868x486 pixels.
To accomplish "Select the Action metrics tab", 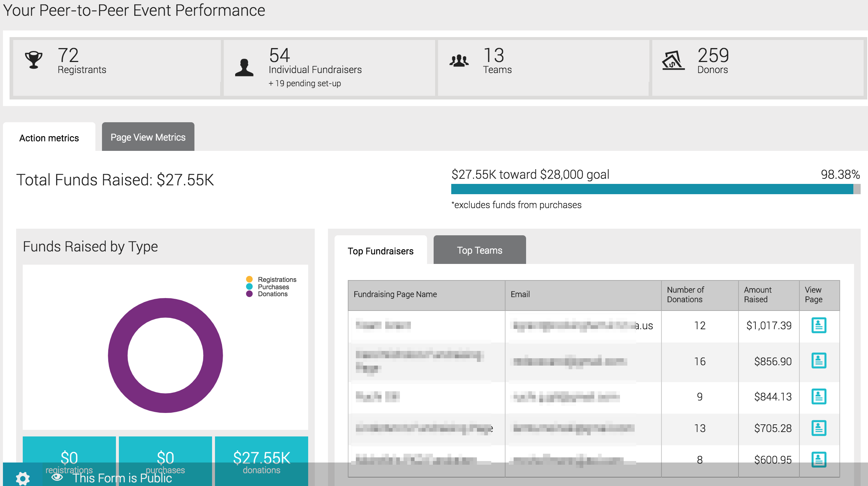I will tap(49, 138).
